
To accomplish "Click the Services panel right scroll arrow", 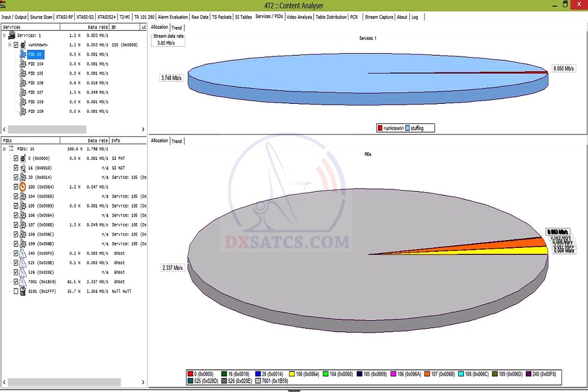I will tap(143, 129).
